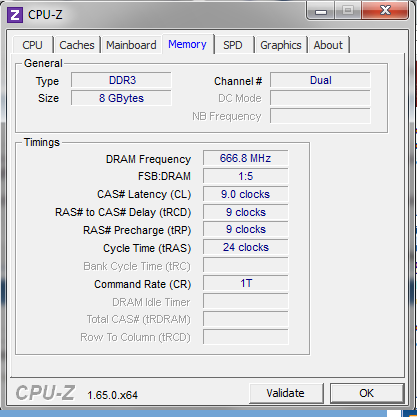Click the Type label in General
Viewport: 417px width, 417px height.
47,81
